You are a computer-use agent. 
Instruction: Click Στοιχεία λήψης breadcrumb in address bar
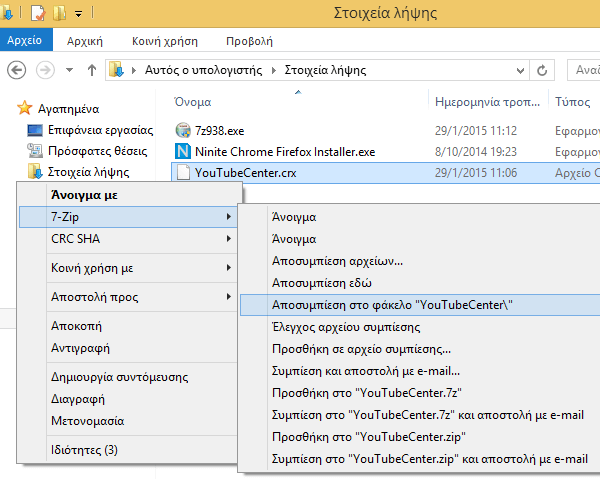click(325, 70)
